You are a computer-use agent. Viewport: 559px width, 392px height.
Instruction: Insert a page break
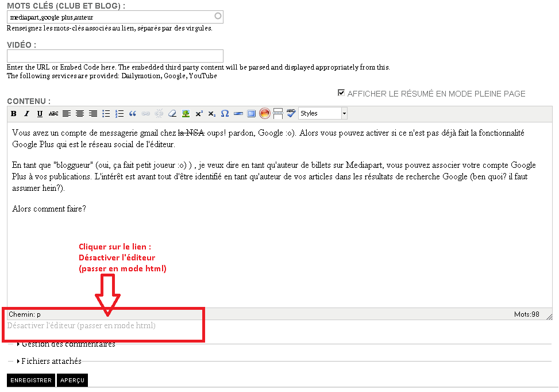(277, 113)
